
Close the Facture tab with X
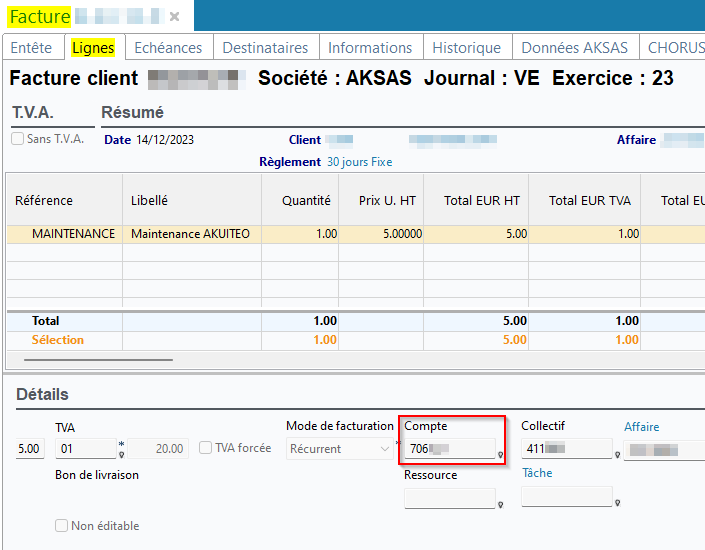(x=174, y=17)
